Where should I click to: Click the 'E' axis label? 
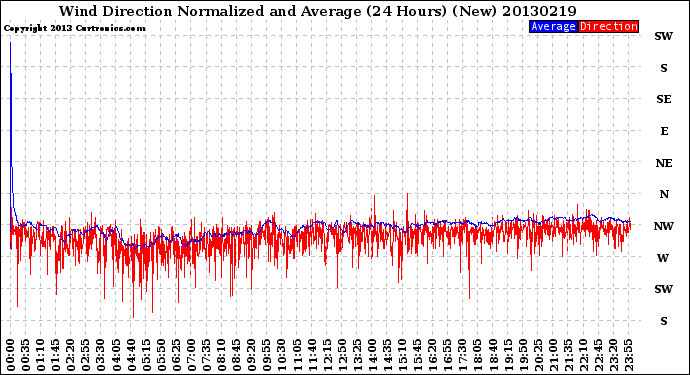click(x=664, y=131)
